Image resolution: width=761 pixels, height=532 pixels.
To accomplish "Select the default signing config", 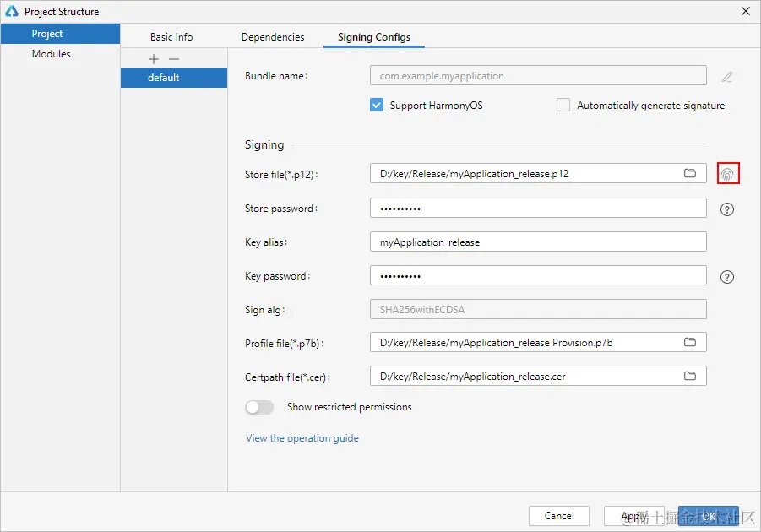I will point(164,78).
